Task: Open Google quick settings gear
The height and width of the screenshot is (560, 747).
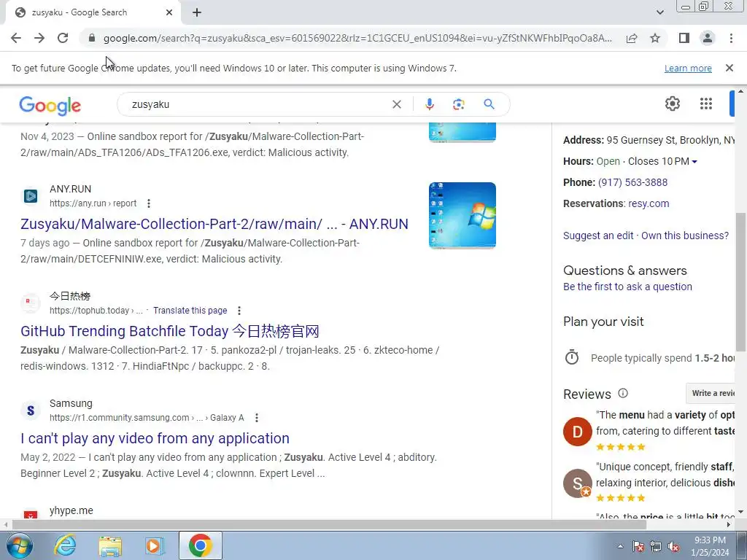Action: tap(672, 104)
